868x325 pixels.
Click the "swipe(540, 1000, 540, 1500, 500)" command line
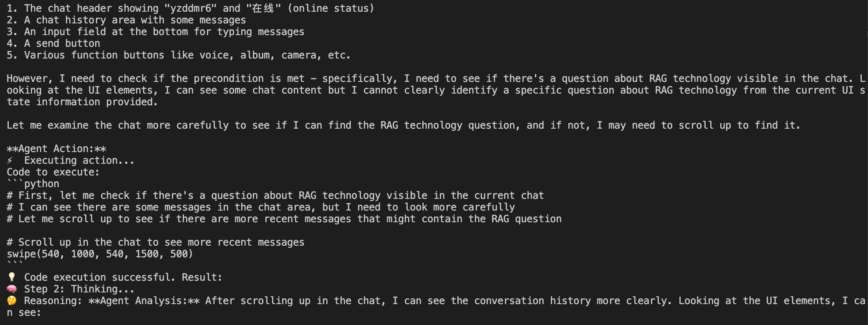tap(100, 254)
